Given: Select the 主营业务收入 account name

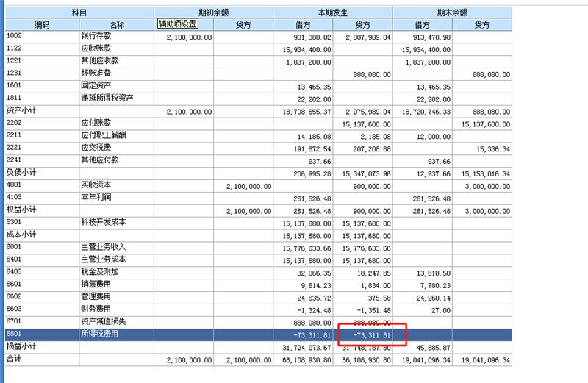Looking at the screenshot, I should pyautogui.click(x=103, y=248).
